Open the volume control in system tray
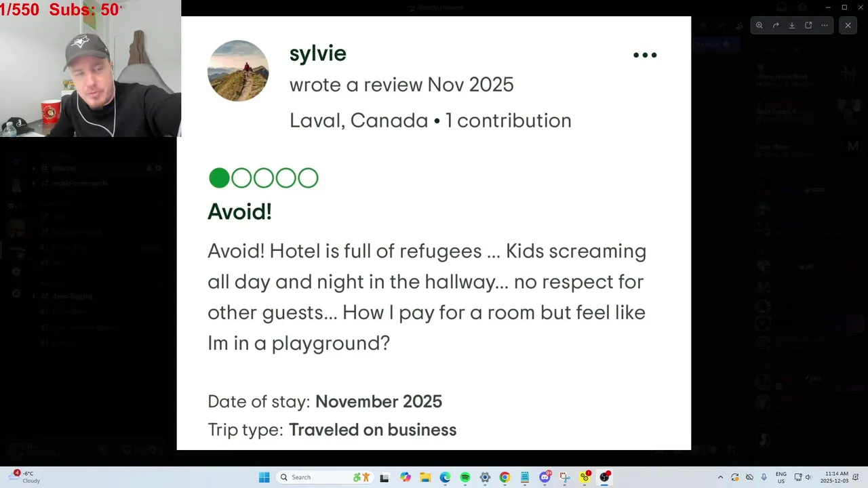The width and height of the screenshot is (868, 488). click(x=810, y=477)
